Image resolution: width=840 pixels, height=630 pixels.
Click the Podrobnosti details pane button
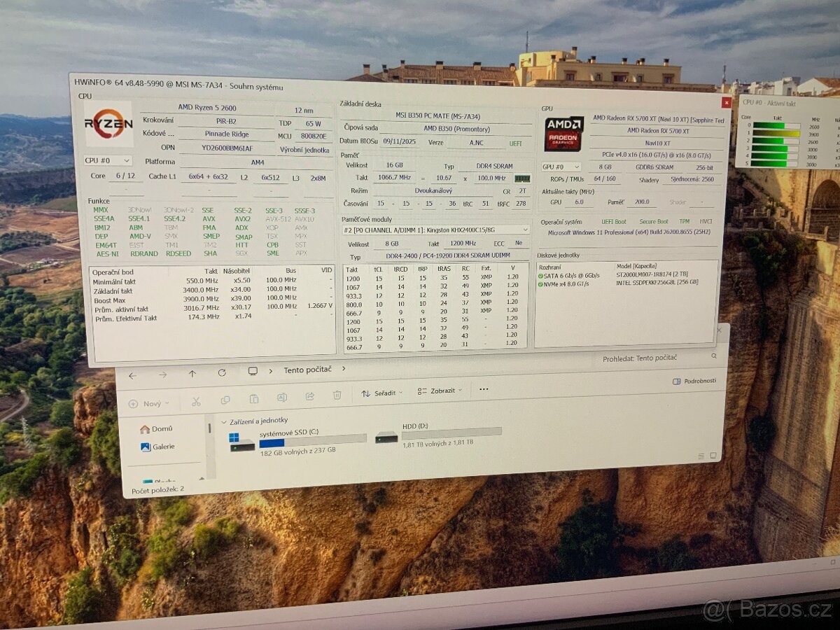click(694, 381)
